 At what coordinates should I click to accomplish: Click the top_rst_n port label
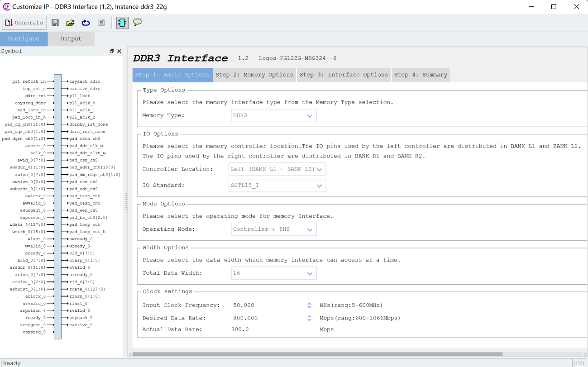tap(34, 89)
